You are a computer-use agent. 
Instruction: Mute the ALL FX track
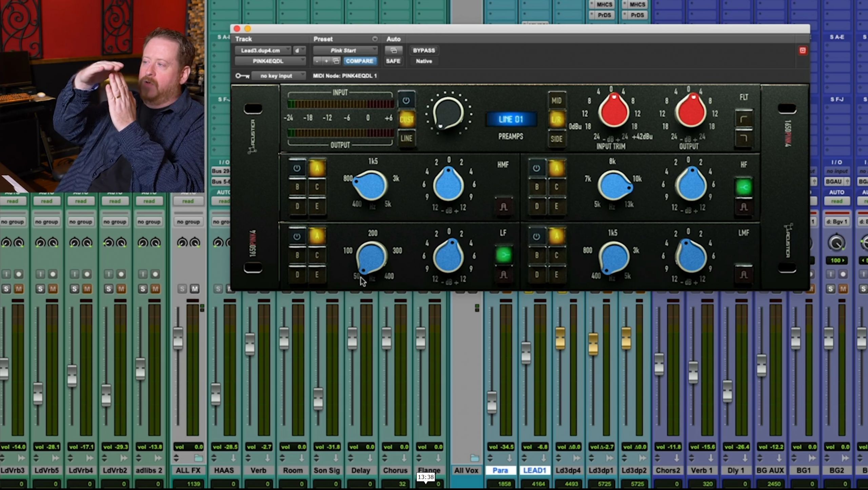(x=195, y=289)
